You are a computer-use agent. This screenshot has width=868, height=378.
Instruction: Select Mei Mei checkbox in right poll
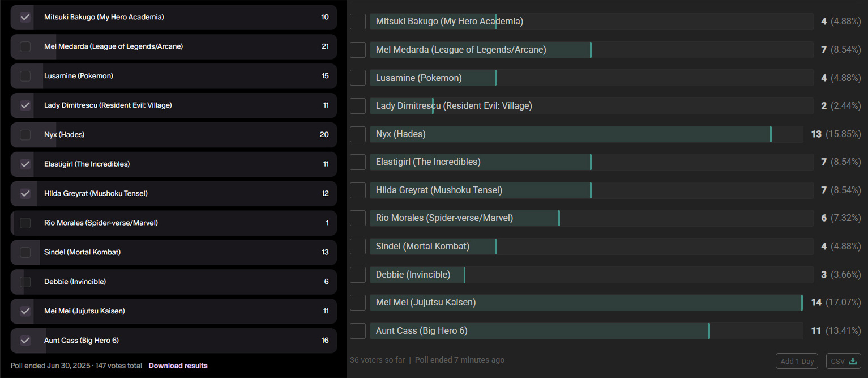[358, 303]
